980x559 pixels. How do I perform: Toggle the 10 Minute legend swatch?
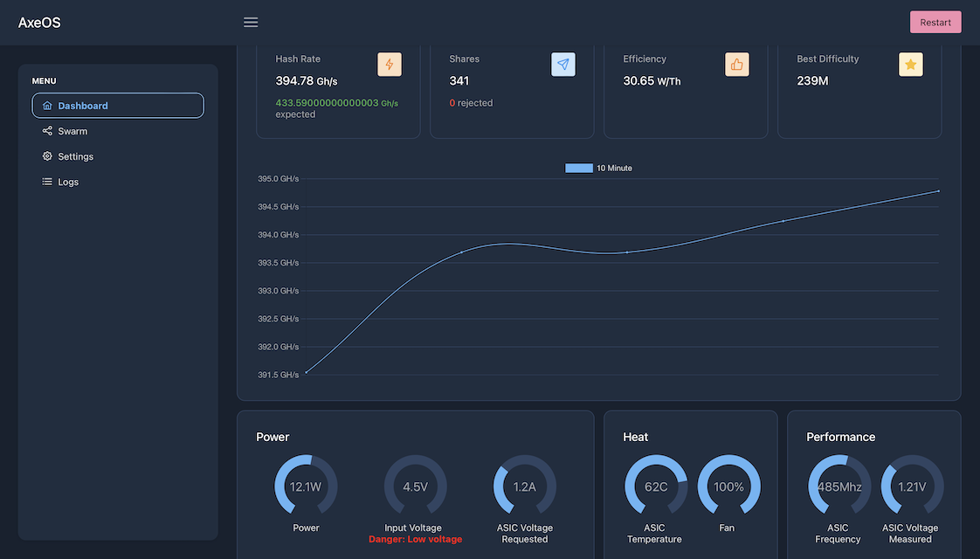pos(578,168)
